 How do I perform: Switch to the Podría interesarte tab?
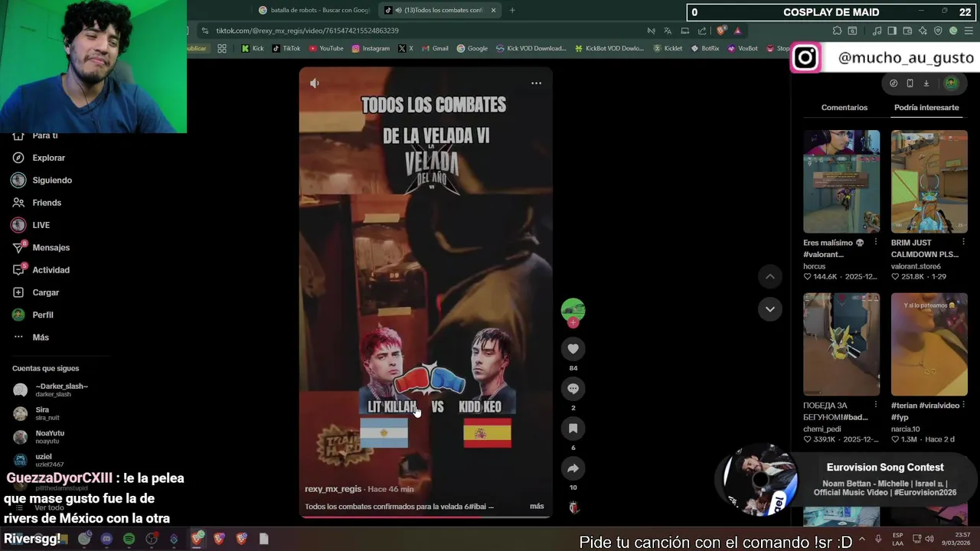926,107
